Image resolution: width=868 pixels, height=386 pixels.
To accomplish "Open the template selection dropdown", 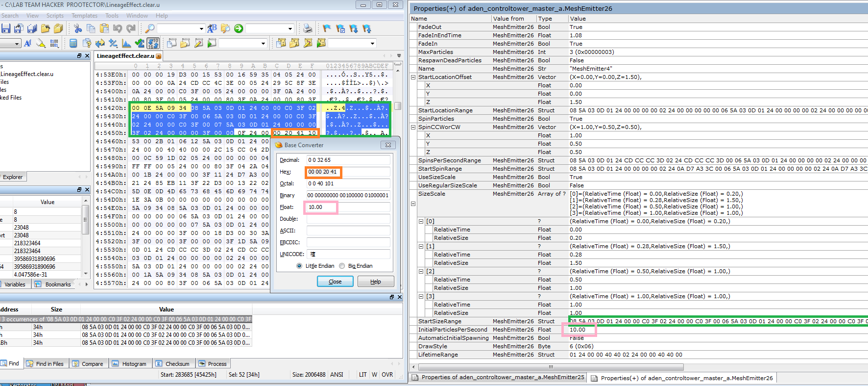I will pos(372,43).
